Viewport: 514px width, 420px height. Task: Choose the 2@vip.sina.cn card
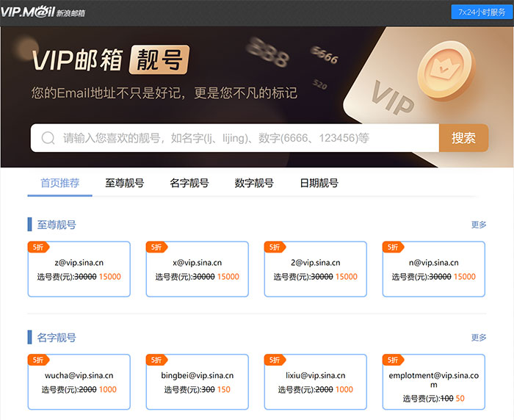[x=315, y=269]
